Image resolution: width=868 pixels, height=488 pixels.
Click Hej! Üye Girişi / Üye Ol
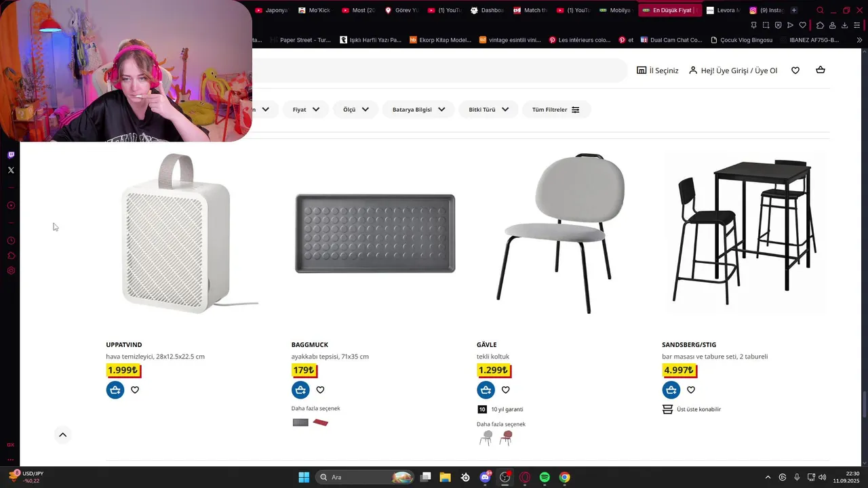pos(733,70)
